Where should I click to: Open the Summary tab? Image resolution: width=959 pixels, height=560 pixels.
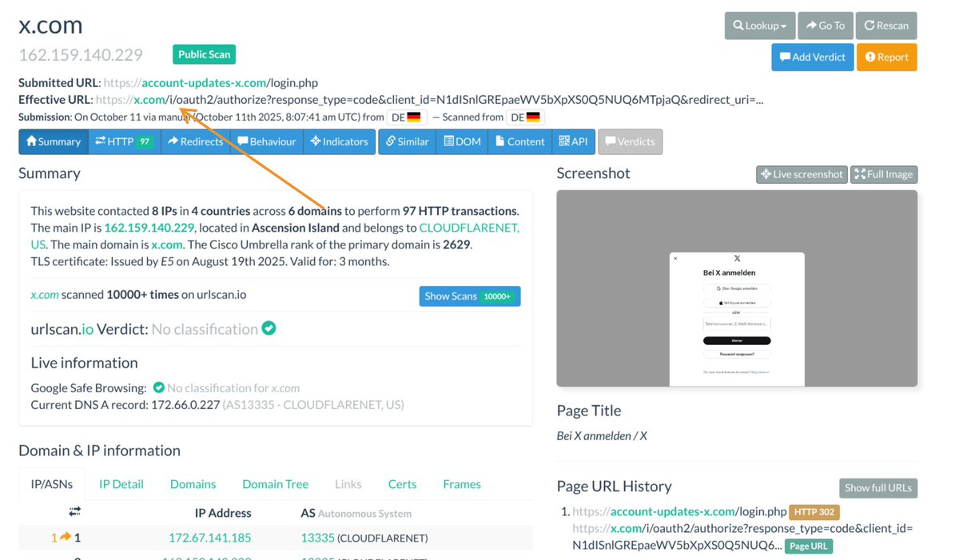(54, 141)
